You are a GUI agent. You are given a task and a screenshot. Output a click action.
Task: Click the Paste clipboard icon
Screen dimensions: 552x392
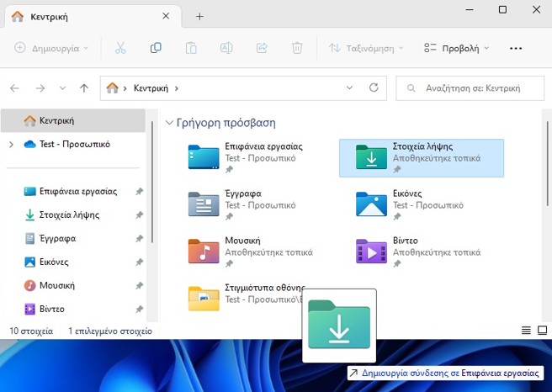[191, 48]
